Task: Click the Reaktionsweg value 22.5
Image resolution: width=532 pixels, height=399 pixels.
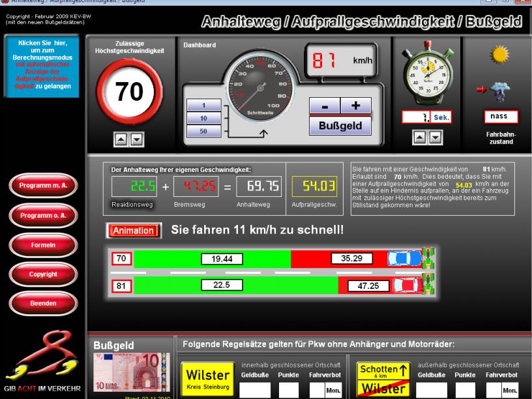Action: (134, 186)
